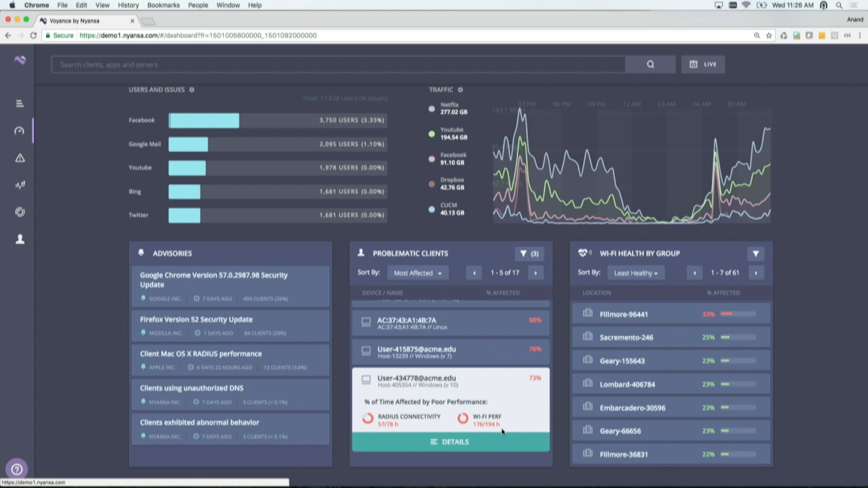868x488 pixels.
Task: Open the People menu
Action: coord(198,5)
